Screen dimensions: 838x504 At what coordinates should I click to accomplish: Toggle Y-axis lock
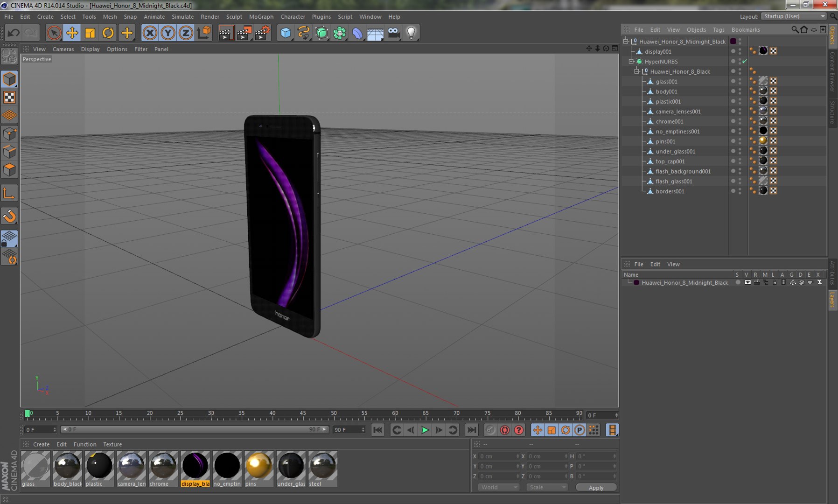tap(168, 33)
